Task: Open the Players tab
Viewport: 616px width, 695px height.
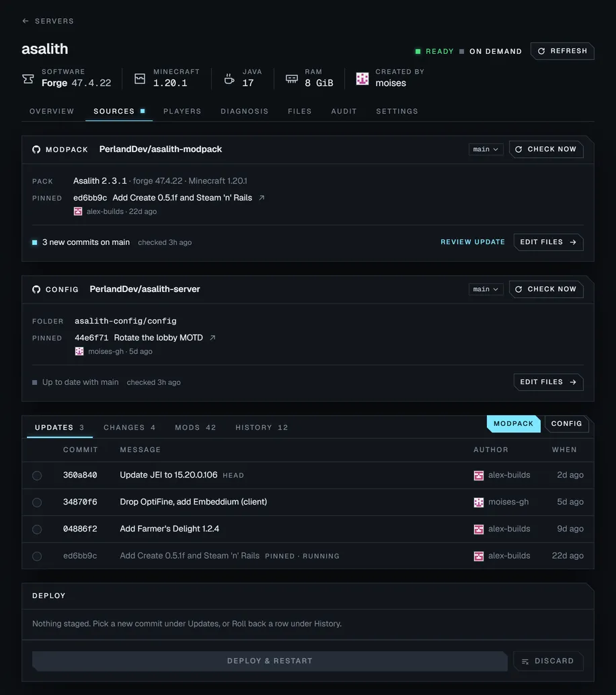Action: click(182, 111)
